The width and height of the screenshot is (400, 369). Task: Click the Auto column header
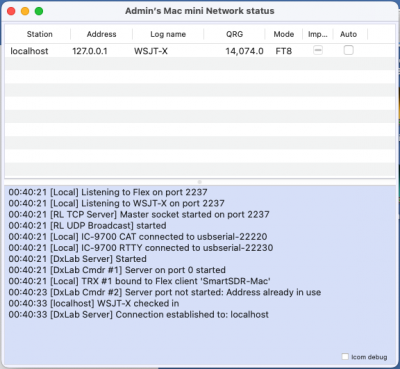(x=348, y=34)
